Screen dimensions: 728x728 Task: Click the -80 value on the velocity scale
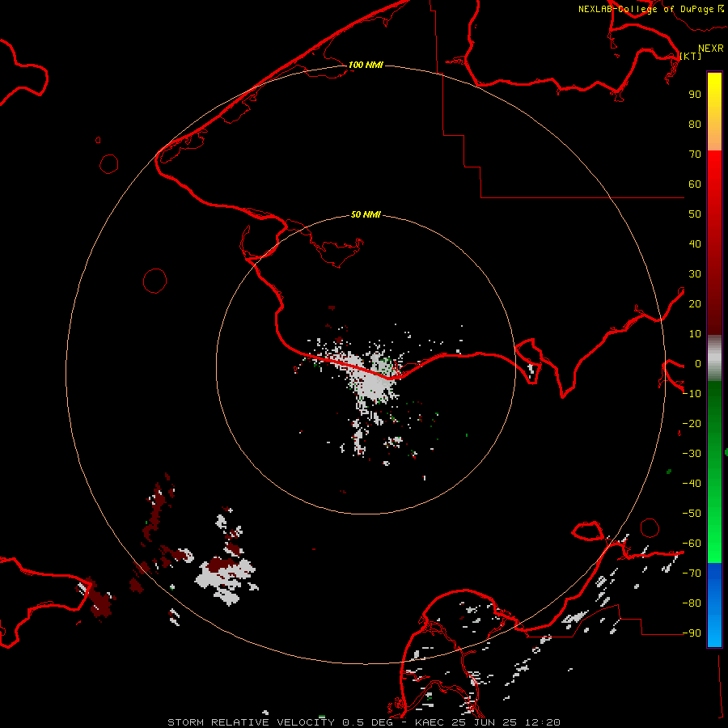click(x=692, y=603)
